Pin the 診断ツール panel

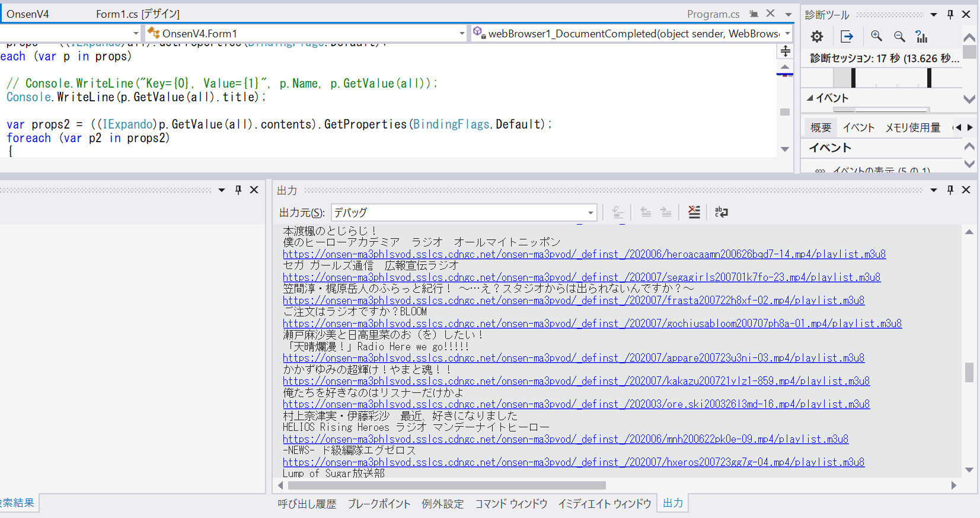pos(950,14)
